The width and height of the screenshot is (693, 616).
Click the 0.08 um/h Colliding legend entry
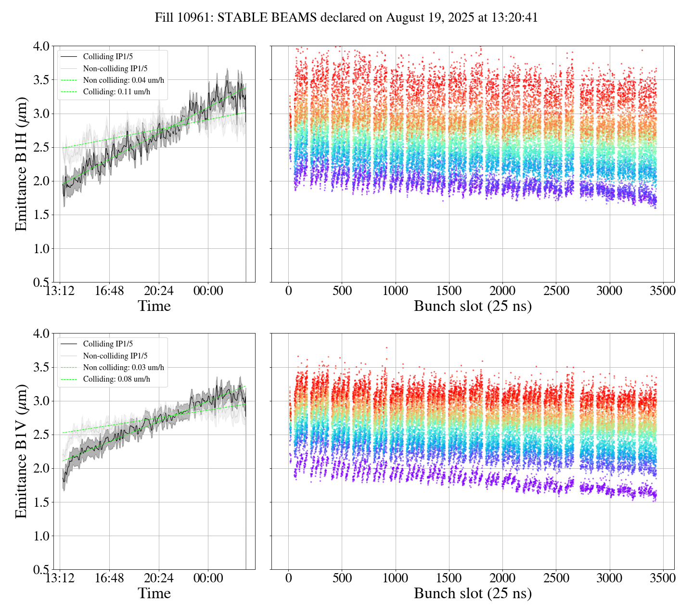116,379
